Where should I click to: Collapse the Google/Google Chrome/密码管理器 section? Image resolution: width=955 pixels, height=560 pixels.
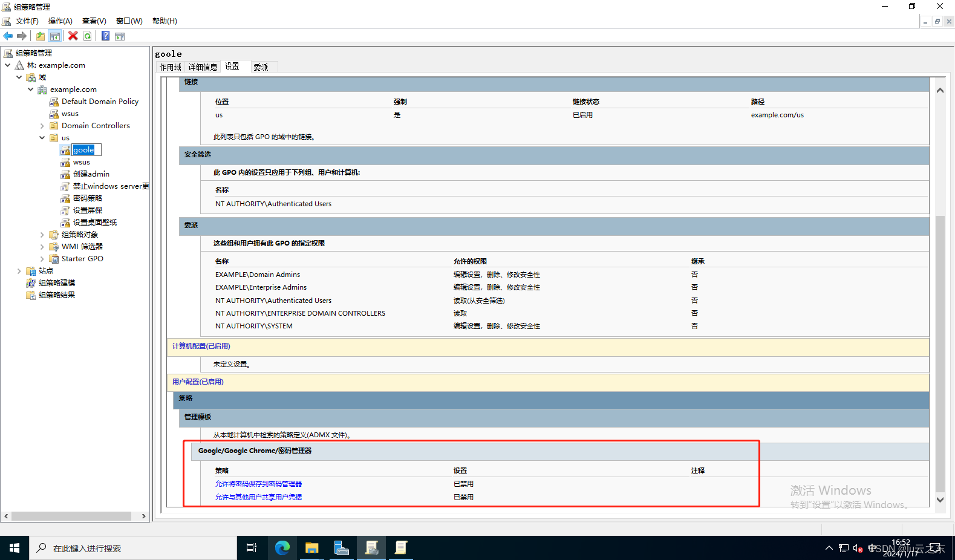coord(560,451)
